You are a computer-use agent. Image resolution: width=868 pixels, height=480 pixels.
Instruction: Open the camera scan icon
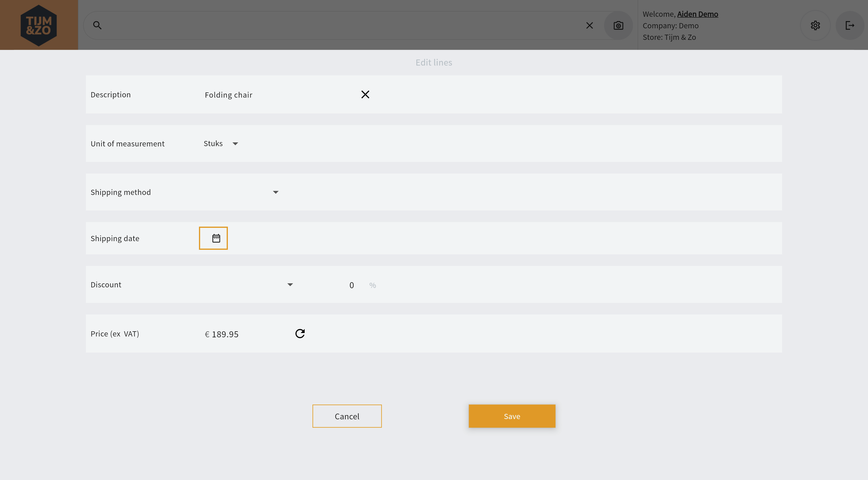(618, 26)
